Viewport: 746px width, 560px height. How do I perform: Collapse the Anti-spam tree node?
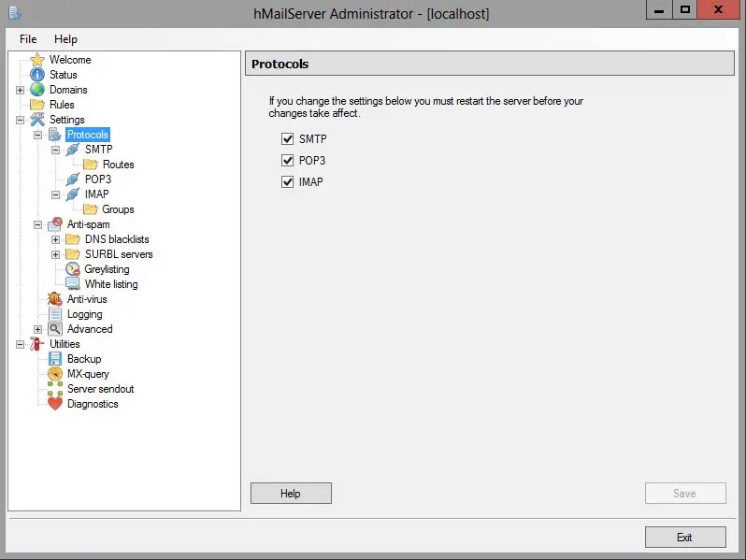coord(38,224)
